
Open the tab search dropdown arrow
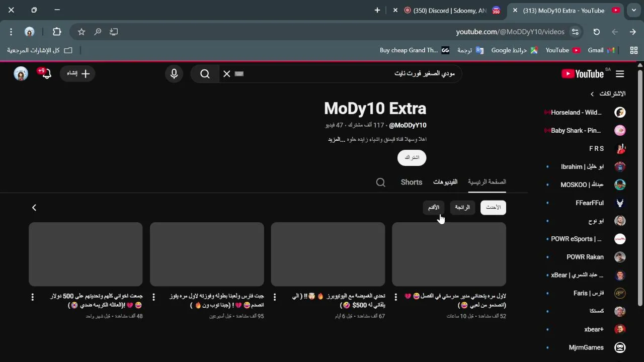[633, 10]
